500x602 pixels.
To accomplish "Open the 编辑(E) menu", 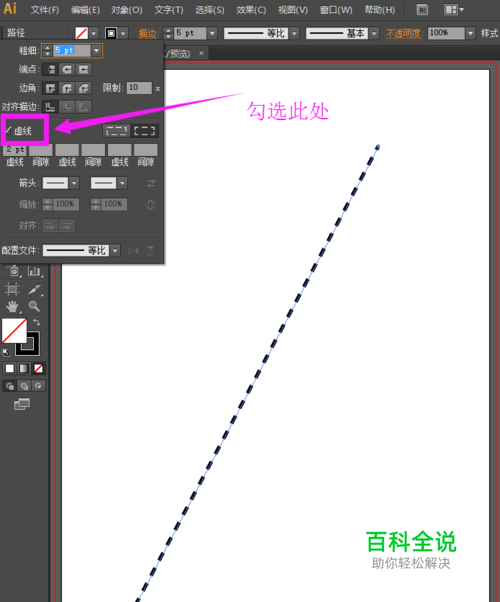I will click(x=85, y=10).
